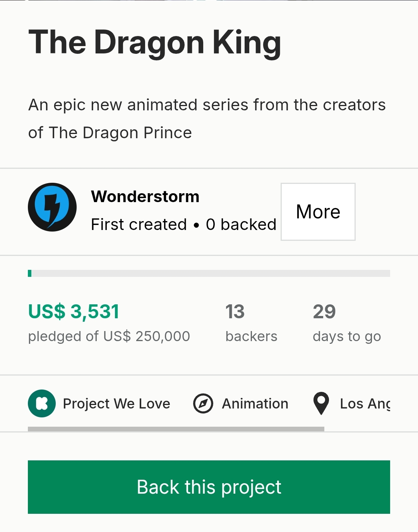Select the Animation category link
The height and width of the screenshot is (532, 418).
point(255,403)
